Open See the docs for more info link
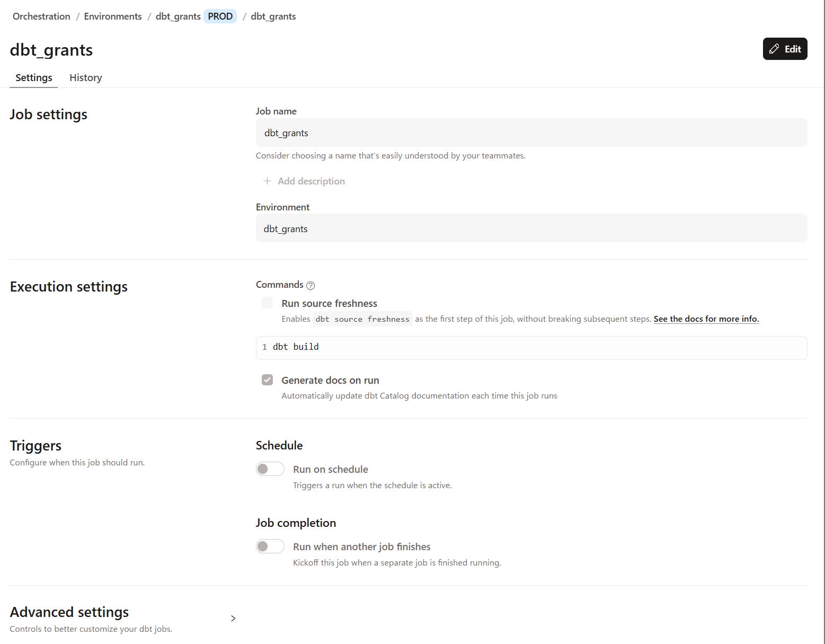The width and height of the screenshot is (825, 644). point(706,319)
